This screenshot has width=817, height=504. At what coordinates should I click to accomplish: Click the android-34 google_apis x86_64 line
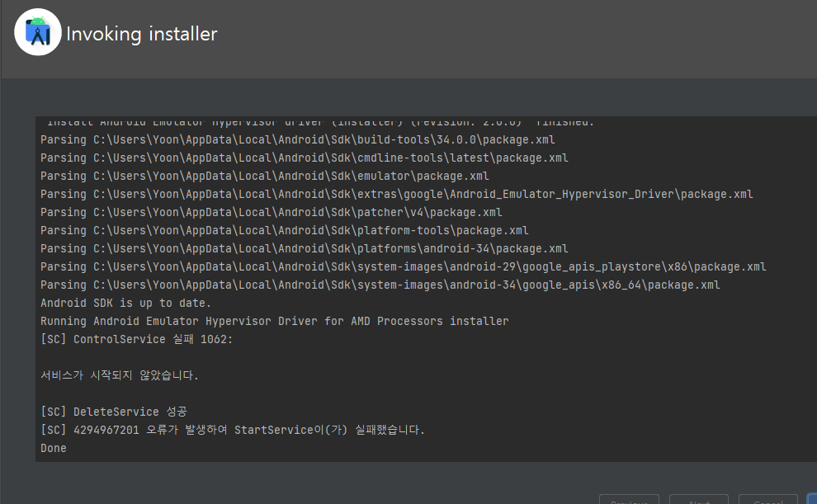click(380, 285)
